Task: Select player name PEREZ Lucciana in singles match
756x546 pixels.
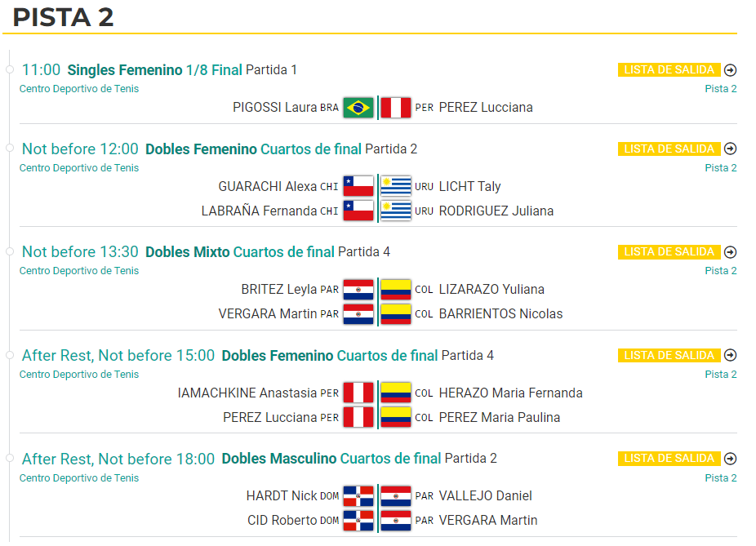Action: coord(486,108)
